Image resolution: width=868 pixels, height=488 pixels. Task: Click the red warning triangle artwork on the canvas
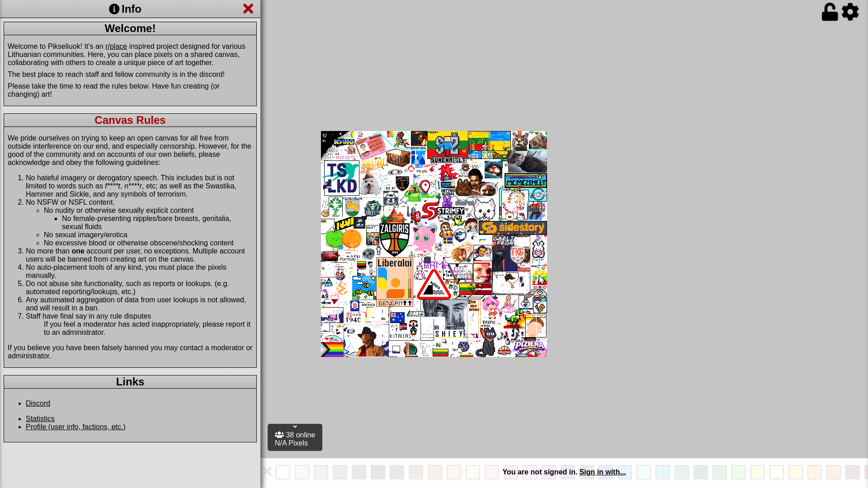coord(434,285)
